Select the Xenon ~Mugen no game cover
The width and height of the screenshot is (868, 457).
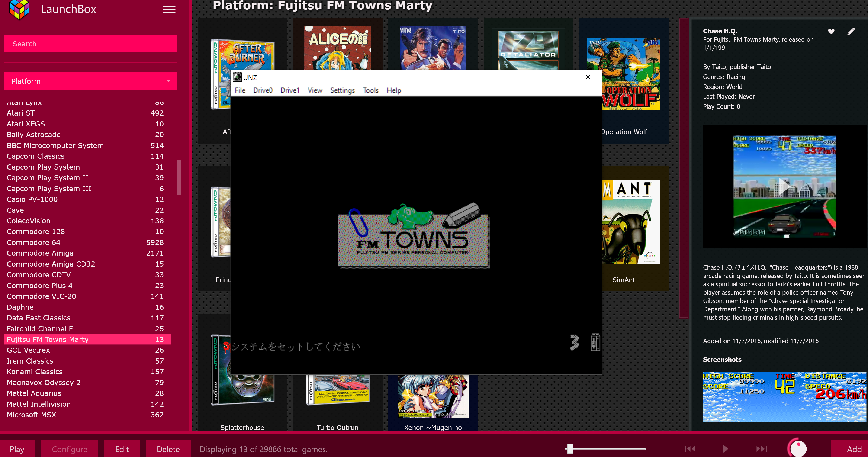point(433,396)
